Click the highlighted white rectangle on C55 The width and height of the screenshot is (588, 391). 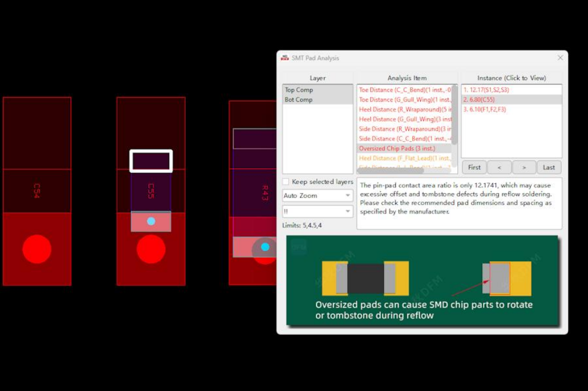[151, 161]
